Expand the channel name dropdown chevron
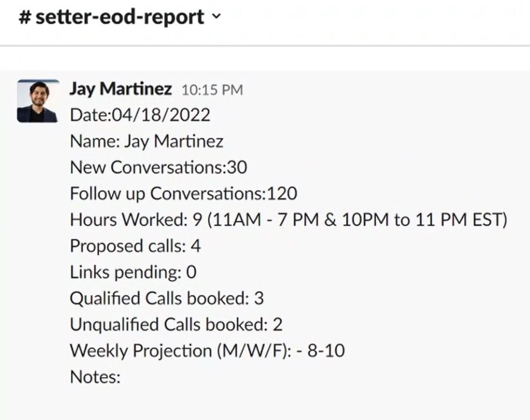Viewport: 530px width, 420px height. click(216, 17)
